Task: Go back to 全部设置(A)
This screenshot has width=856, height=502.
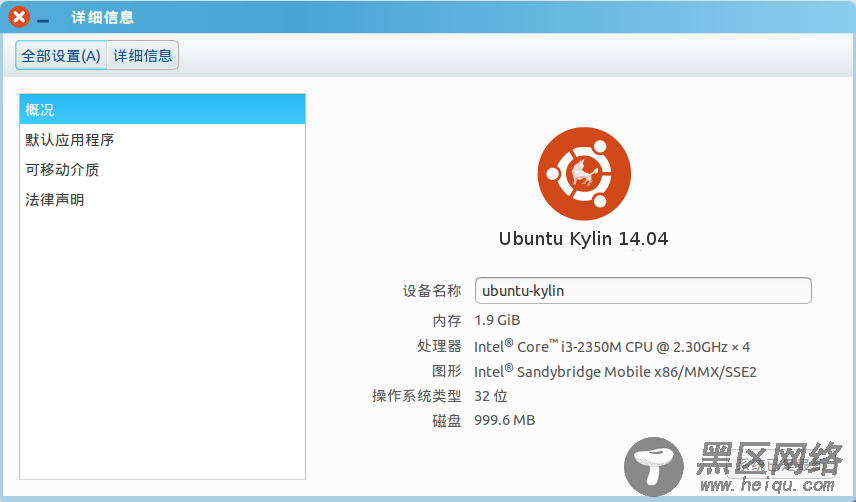Action: [x=61, y=55]
